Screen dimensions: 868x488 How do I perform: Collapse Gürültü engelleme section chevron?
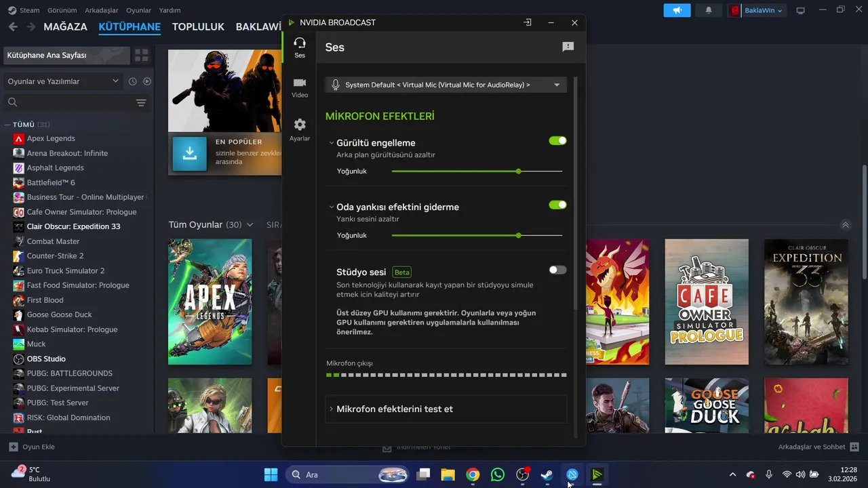(x=331, y=143)
